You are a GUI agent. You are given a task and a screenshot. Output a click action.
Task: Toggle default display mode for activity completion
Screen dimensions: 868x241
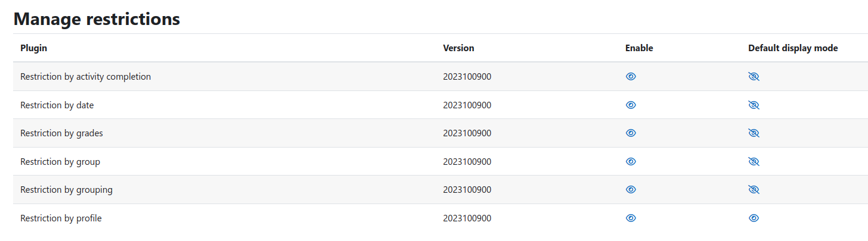click(754, 77)
